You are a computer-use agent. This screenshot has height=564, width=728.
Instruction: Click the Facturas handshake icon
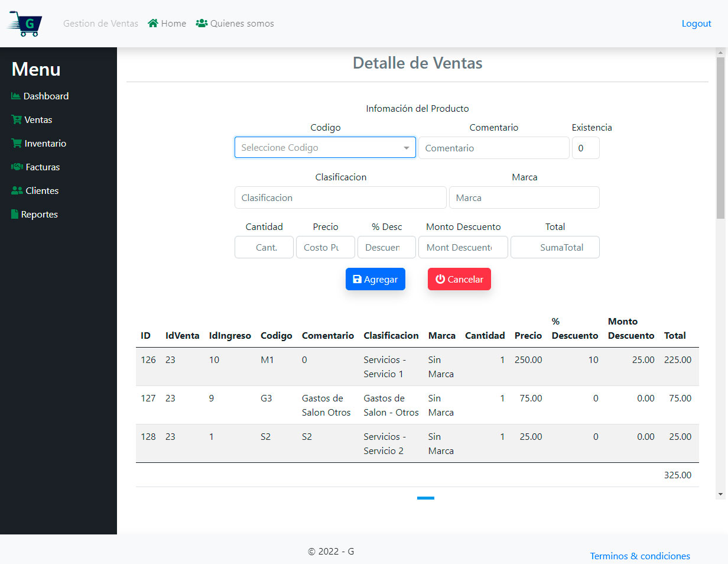pos(17,167)
